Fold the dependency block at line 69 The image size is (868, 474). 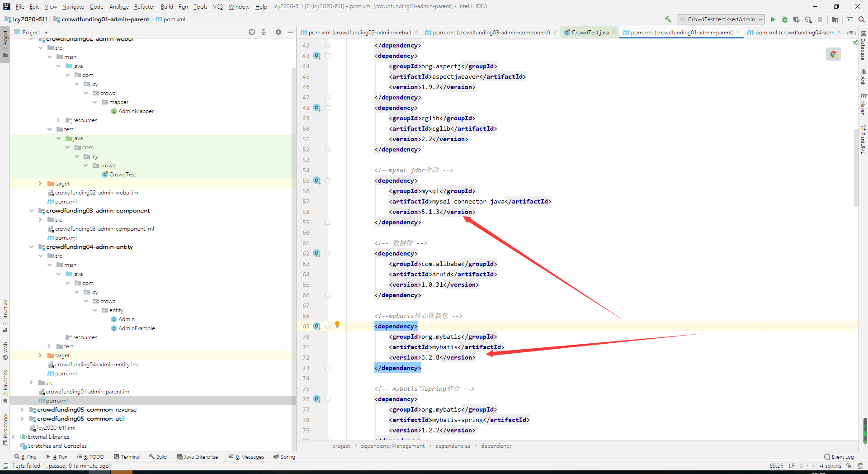tap(328, 326)
